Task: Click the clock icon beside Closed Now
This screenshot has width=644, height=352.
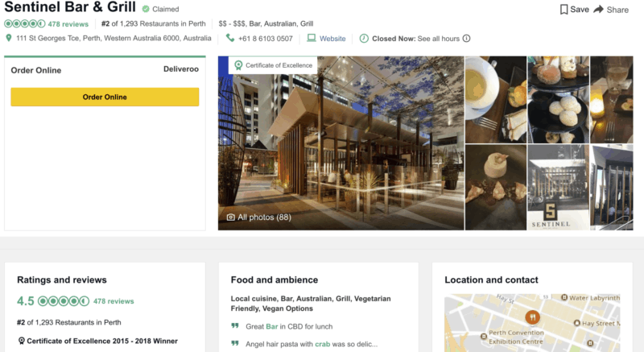Action: [x=364, y=39]
